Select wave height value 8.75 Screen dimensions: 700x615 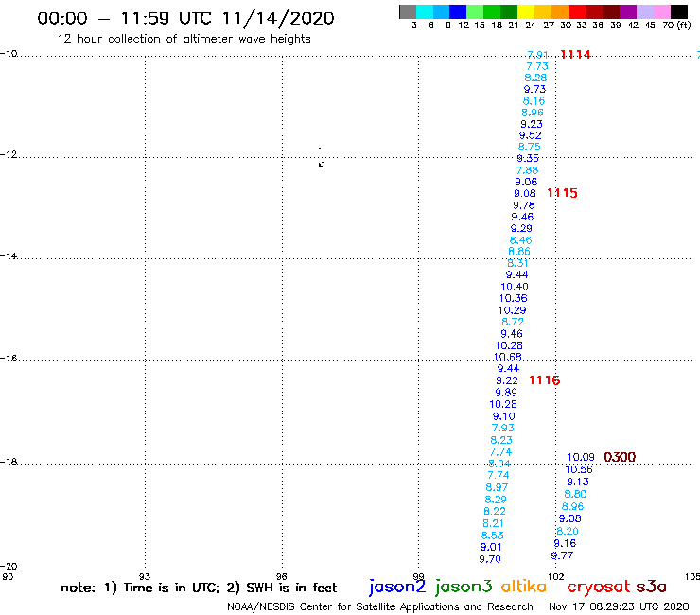click(530, 147)
